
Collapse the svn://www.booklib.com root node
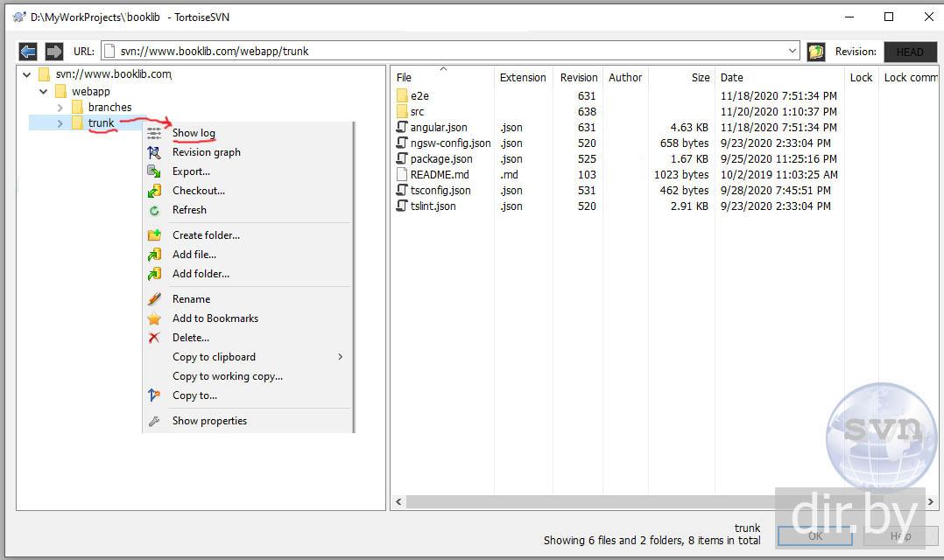[x=27, y=74]
